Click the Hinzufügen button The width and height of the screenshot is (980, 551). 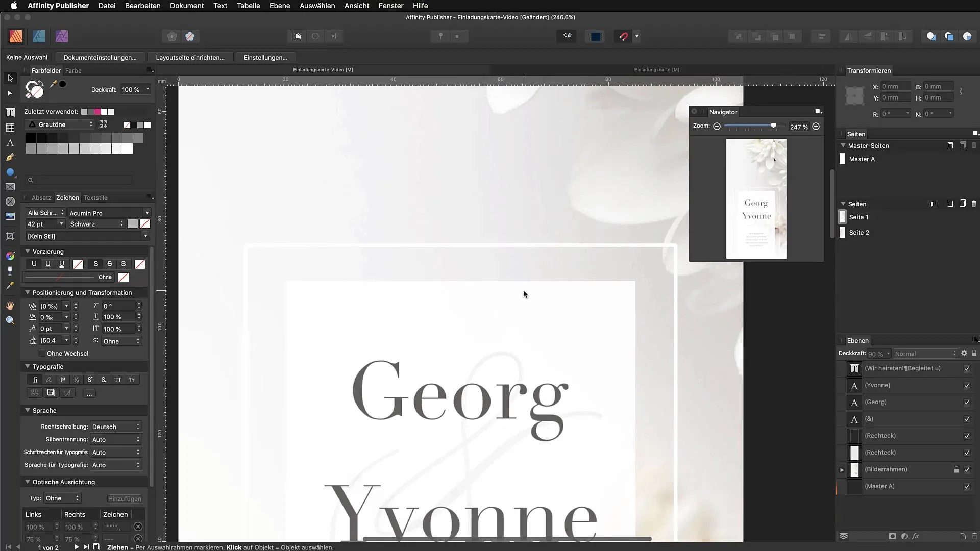click(x=125, y=499)
